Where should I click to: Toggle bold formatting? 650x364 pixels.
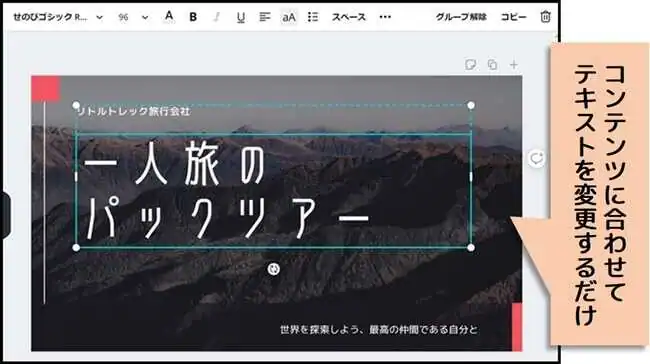[x=193, y=17]
